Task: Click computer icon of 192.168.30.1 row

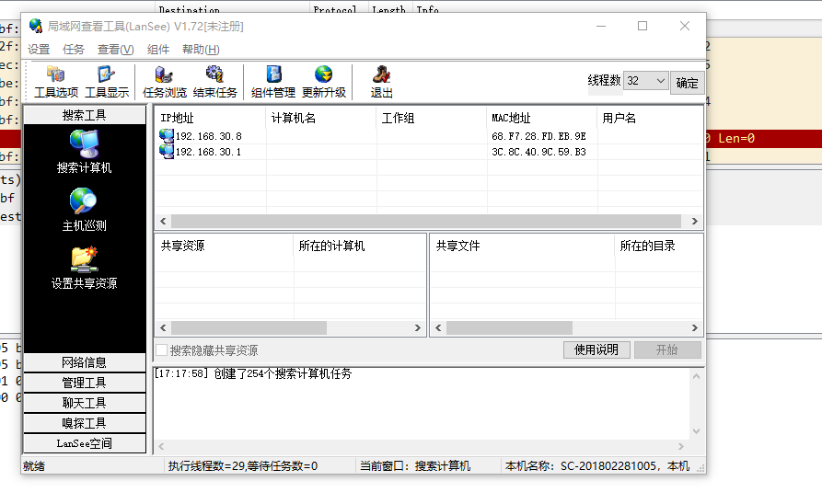Action: [167, 152]
